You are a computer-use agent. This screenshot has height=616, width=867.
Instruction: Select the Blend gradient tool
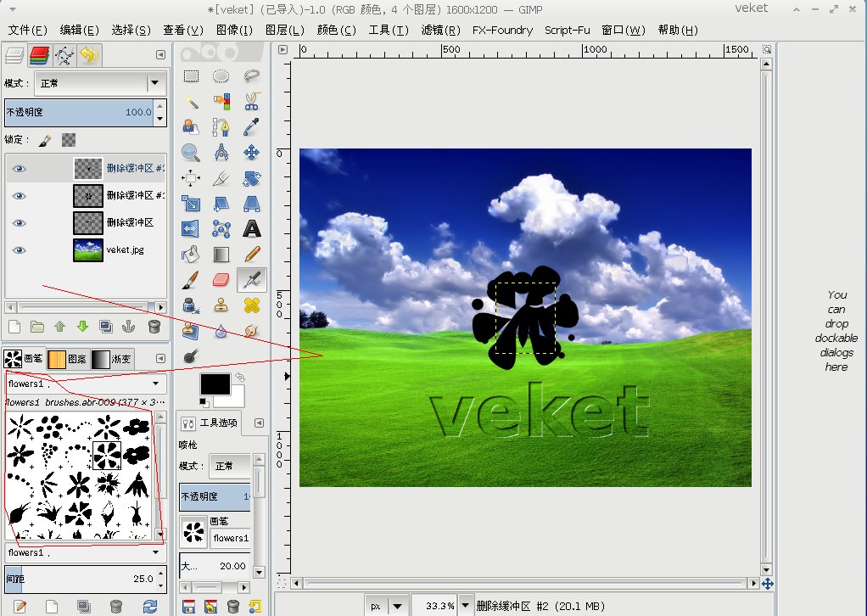[221, 255]
